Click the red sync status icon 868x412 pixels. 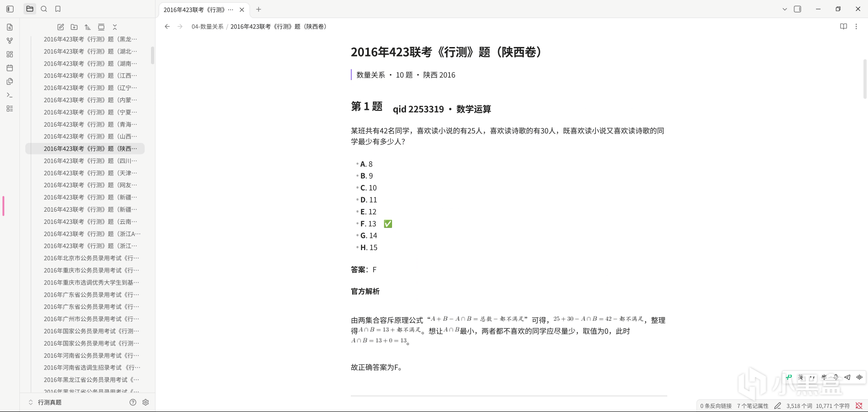point(859,406)
